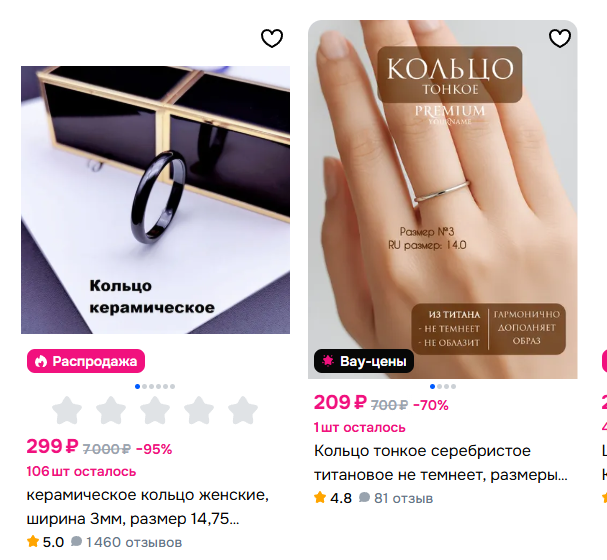Image resolution: width=607 pixels, height=560 pixels.
Task: Open керамическое кольцо женские product title
Action: [x=147, y=507]
